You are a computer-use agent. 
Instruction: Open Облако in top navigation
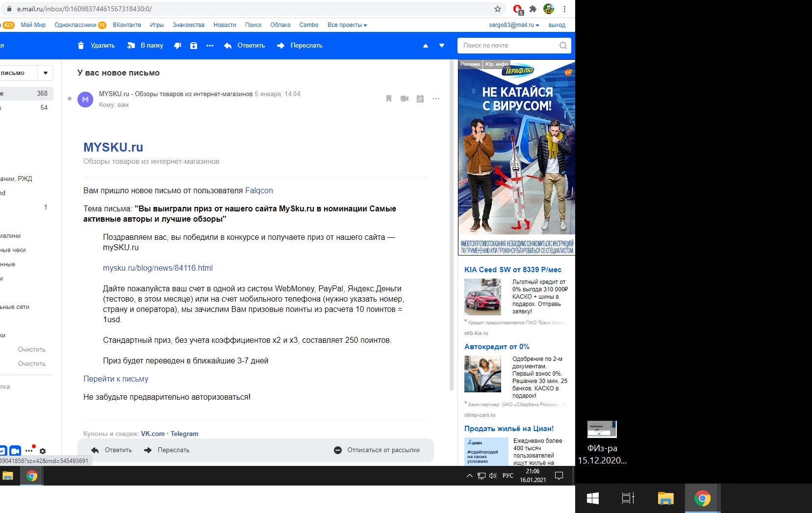(280, 25)
